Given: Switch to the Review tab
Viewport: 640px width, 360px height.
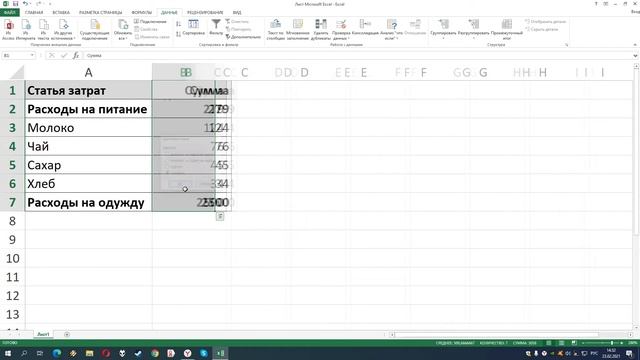Looking at the screenshot, I should tap(205, 13).
